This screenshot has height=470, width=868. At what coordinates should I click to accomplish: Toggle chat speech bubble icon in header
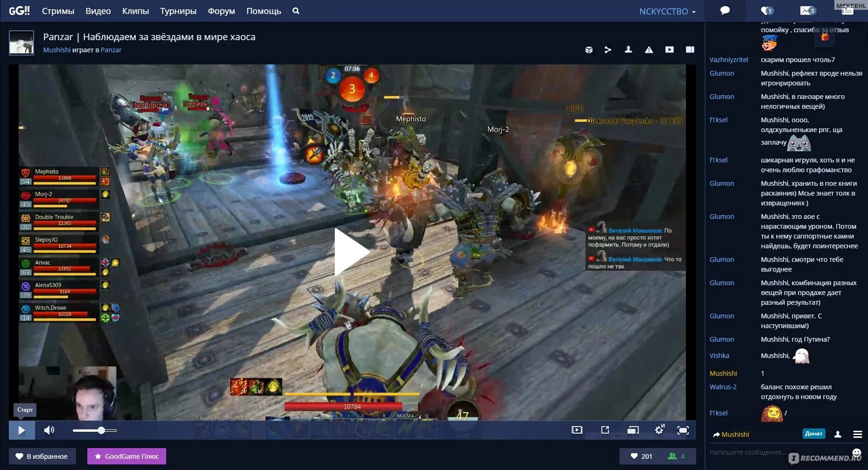[x=725, y=11]
